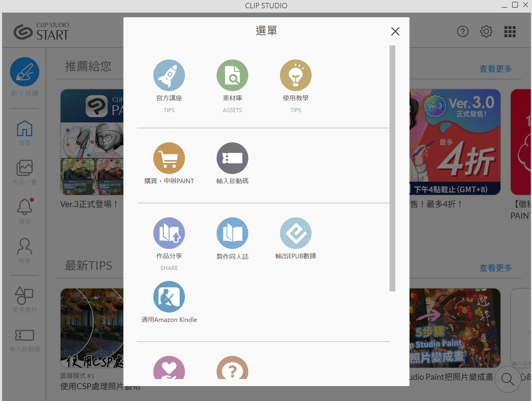Screen dimensions: 532x401
Task: Open the apps grid menu icon
Action: pos(510,32)
